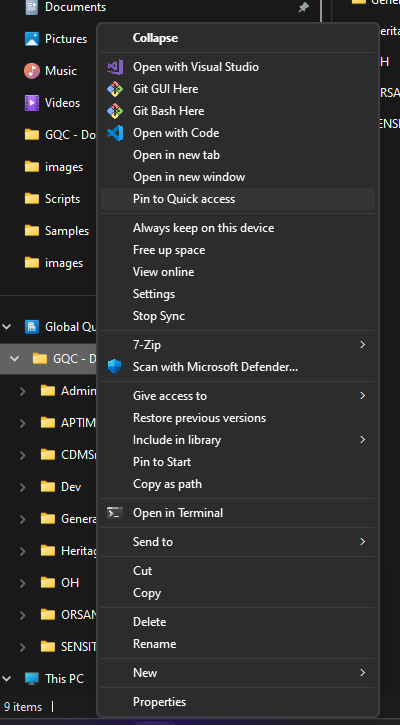Click the Microsoft Defender shield icon
The width and height of the screenshot is (400, 725).
[115, 367]
